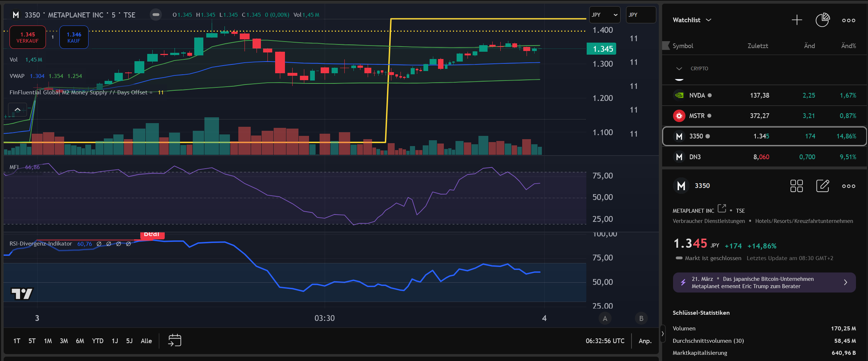Toggle the B scale button
868x361 pixels.
click(641, 318)
